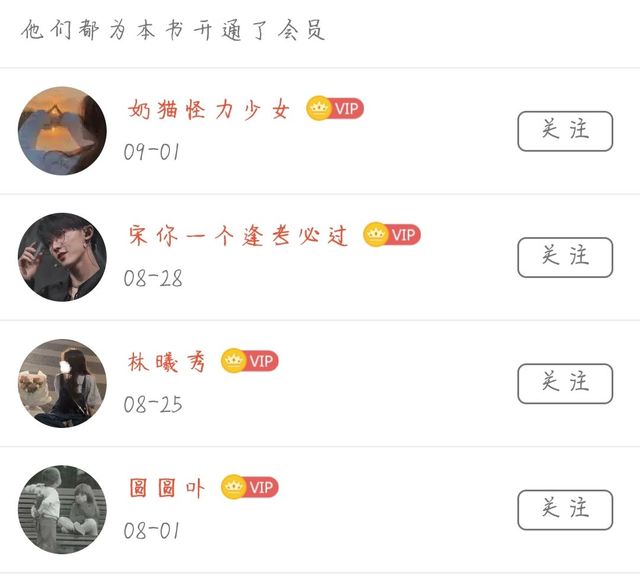Click the VIP crown badge beside 圈圈吖
This screenshot has width=640, height=575.
pyautogui.click(x=250, y=487)
